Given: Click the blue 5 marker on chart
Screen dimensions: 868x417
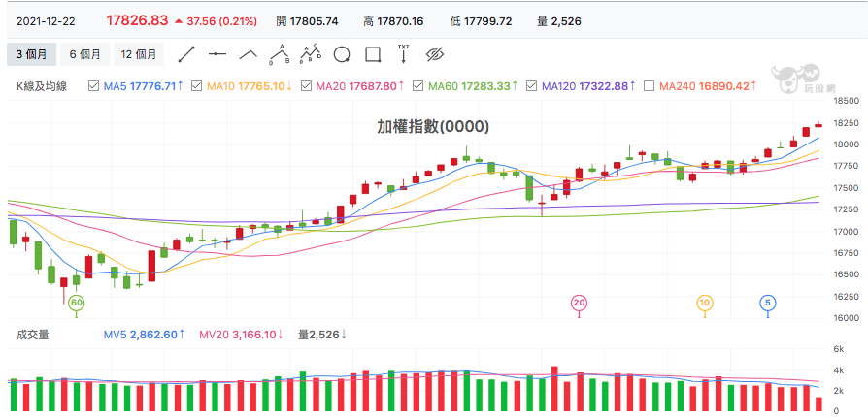Looking at the screenshot, I should click(767, 303).
